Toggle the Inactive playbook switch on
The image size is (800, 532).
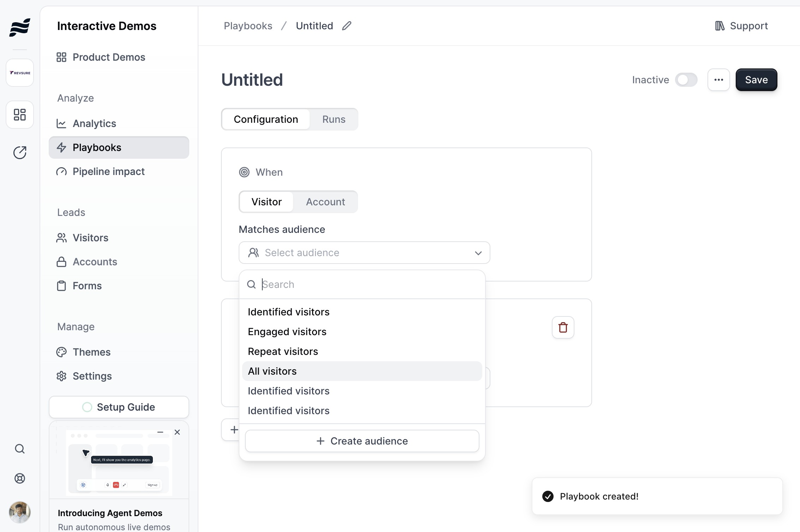(x=686, y=80)
